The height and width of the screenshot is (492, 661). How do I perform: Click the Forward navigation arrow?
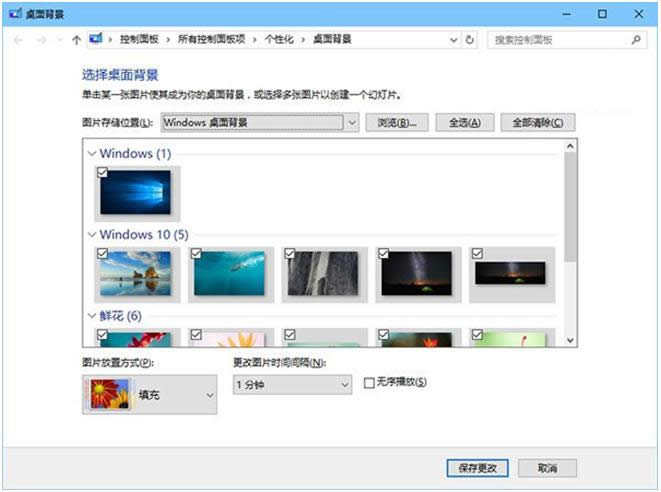(42, 40)
